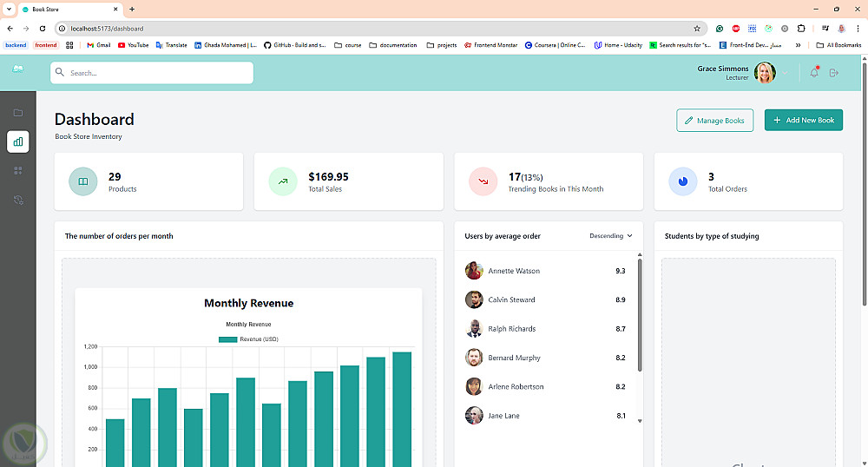Open notifications bell icon

814,73
